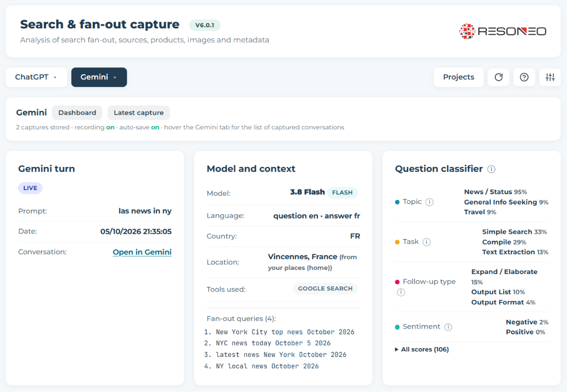Click the '2 captures stored' text
The image size is (567, 392).
pos(43,127)
